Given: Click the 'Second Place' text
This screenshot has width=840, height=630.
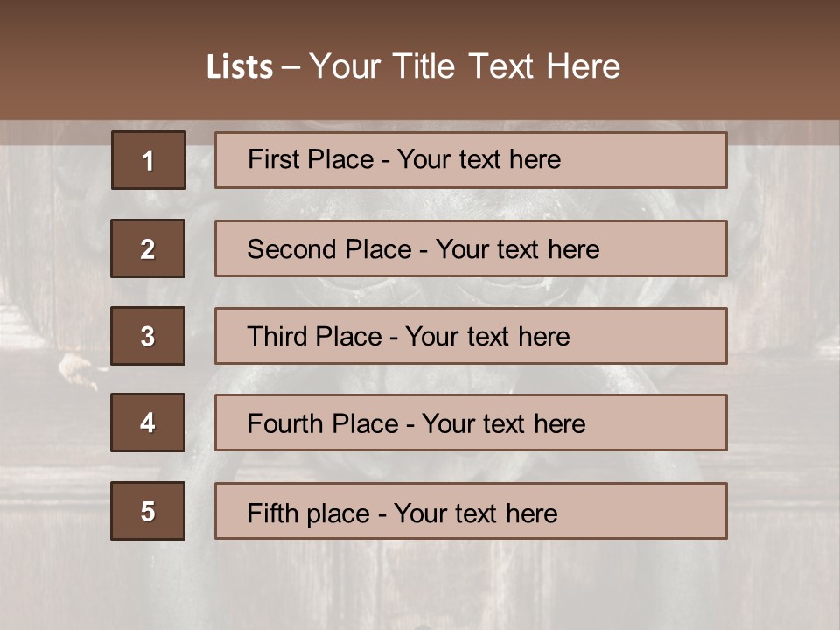Looking at the screenshot, I should click(x=328, y=249).
